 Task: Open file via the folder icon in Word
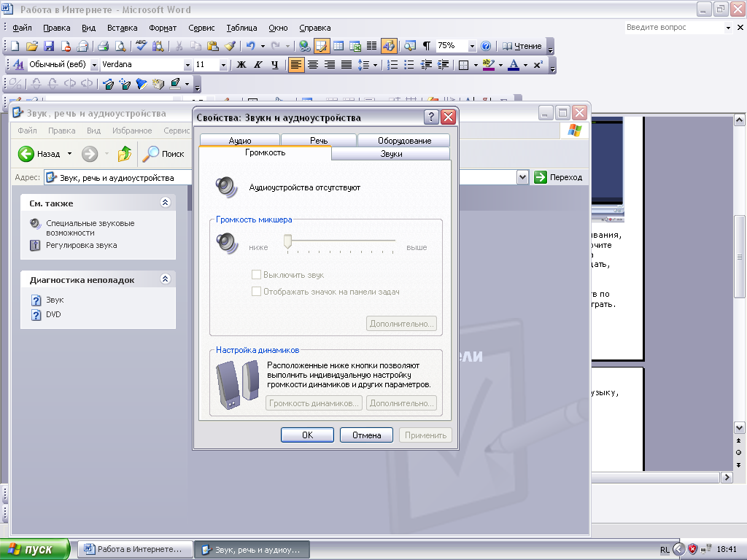click(32, 46)
